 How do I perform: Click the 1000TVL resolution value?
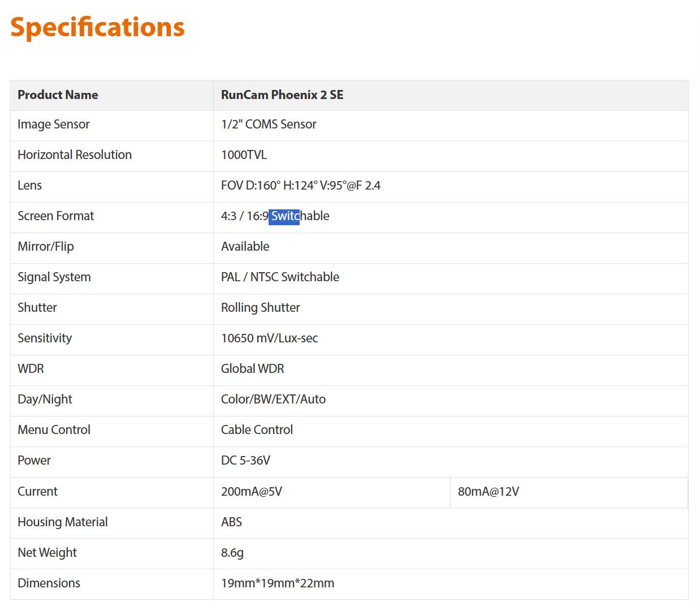coord(244,155)
